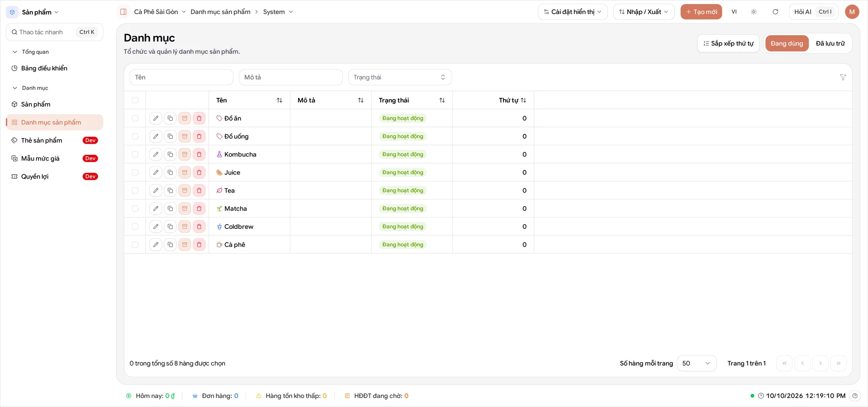Sort the table by Thứ tự column
The width and height of the screenshot is (868, 407).
(x=513, y=100)
